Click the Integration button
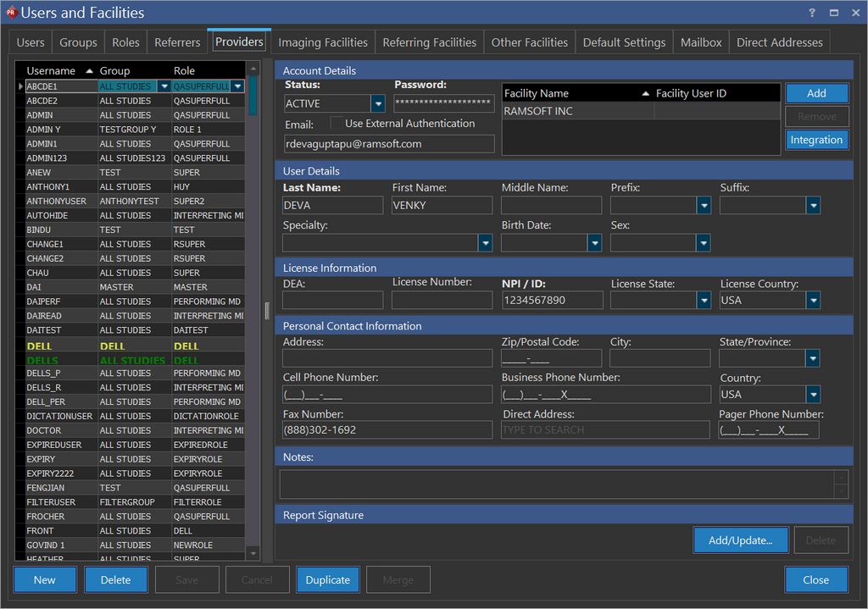 [815, 140]
